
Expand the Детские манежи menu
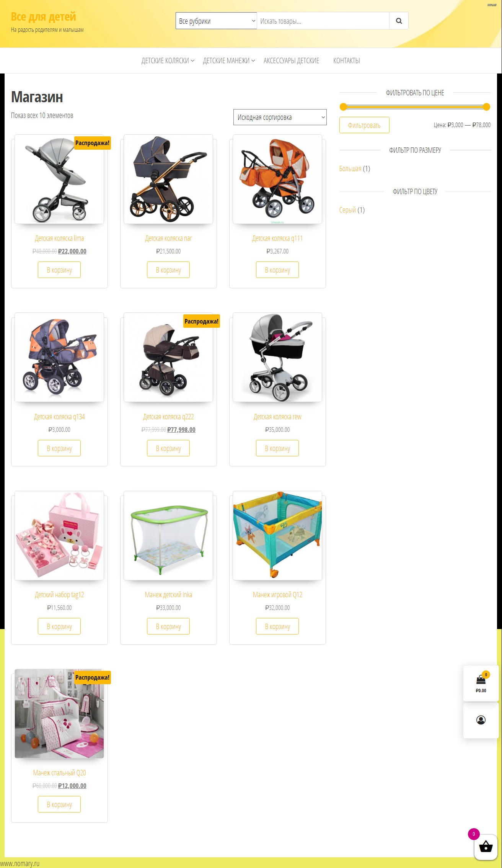pyautogui.click(x=229, y=60)
